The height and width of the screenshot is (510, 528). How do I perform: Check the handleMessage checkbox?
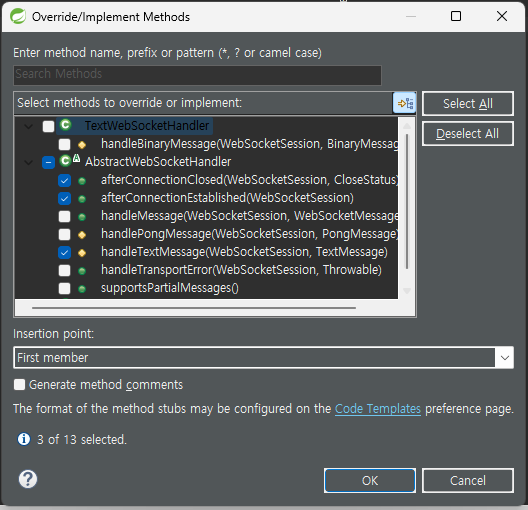[x=64, y=216]
